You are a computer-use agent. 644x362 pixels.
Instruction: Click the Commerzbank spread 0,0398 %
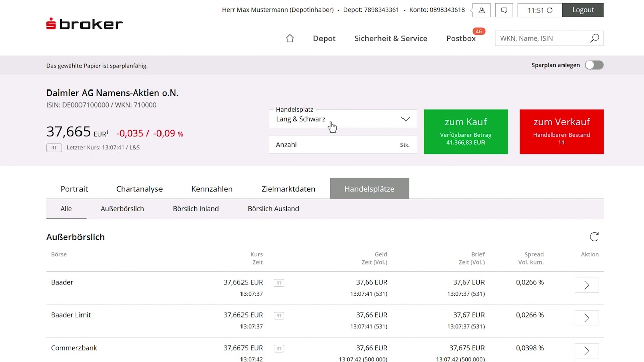[x=530, y=348]
